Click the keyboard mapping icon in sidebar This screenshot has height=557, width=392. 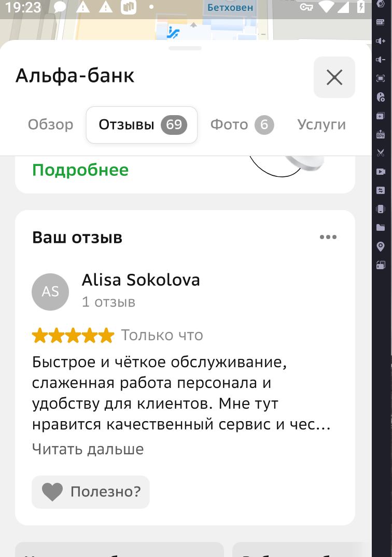click(381, 22)
